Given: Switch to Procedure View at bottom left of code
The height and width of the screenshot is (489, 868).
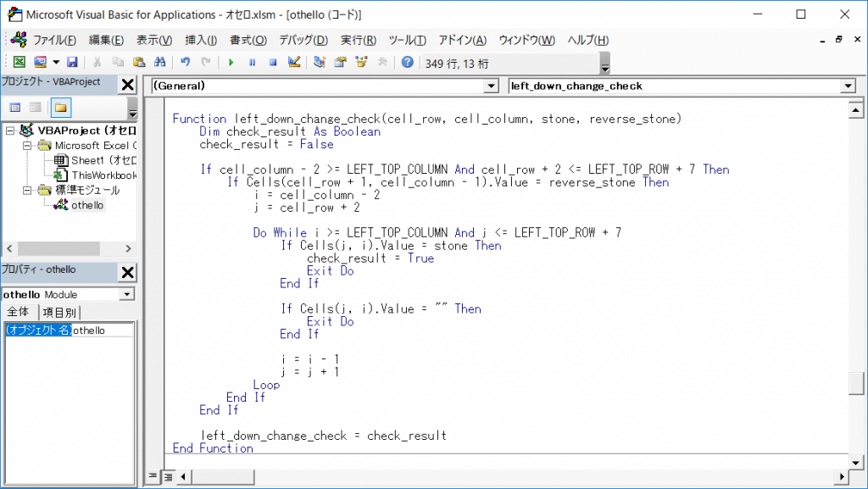Looking at the screenshot, I should pos(153,477).
